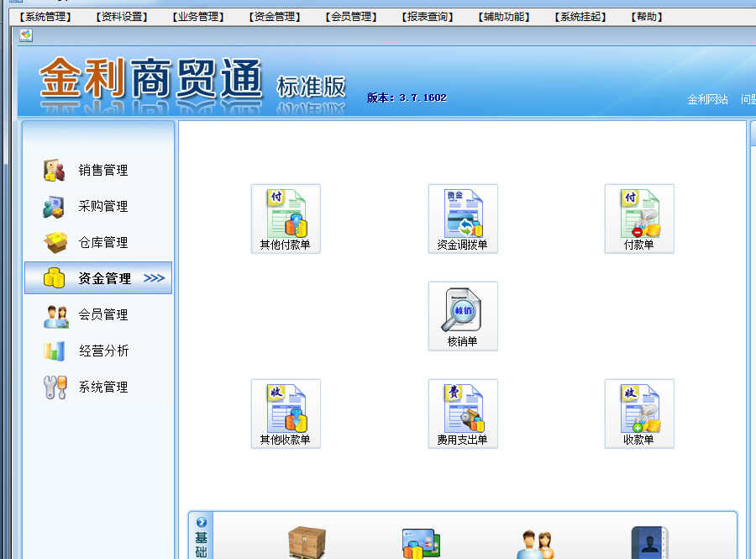Click the two-person icon in bottom panel
Viewport: 756px width, 559px height.
[536, 545]
